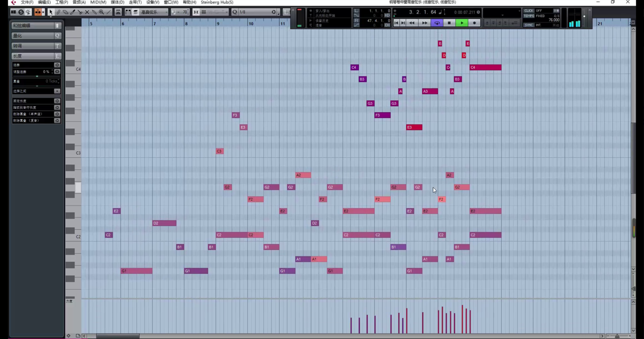
Task: Select the Line tool
Action: tap(109, 12)
